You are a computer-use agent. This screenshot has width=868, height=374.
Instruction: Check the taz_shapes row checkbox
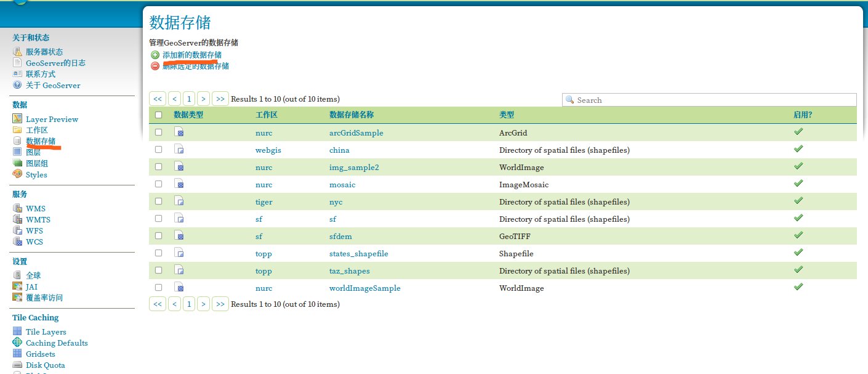[159, 270]
